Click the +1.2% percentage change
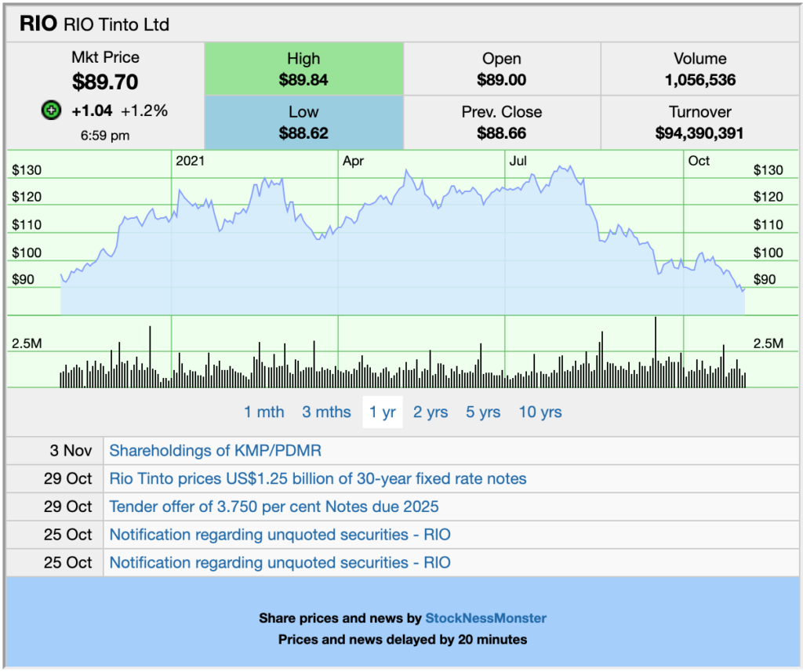This screenshot has width=803, height=672. (x=144, y=111)
